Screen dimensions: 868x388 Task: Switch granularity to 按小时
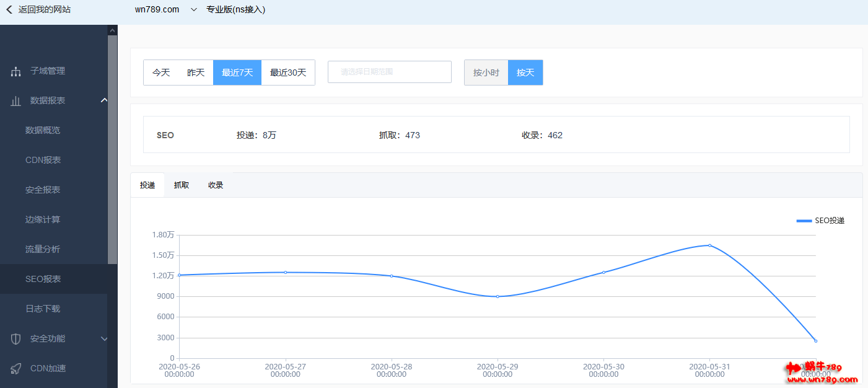click(x=486, y=73)
